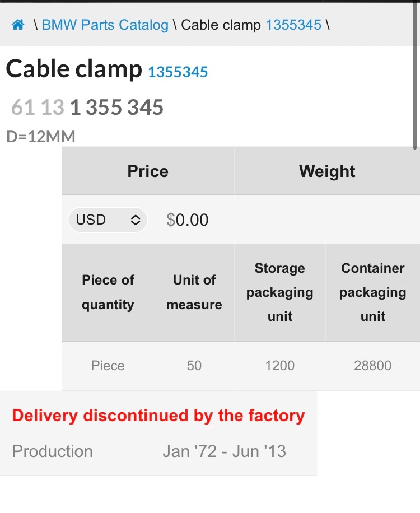
Task: Select the 1200 storage packaging value
Action: [279, 366]
